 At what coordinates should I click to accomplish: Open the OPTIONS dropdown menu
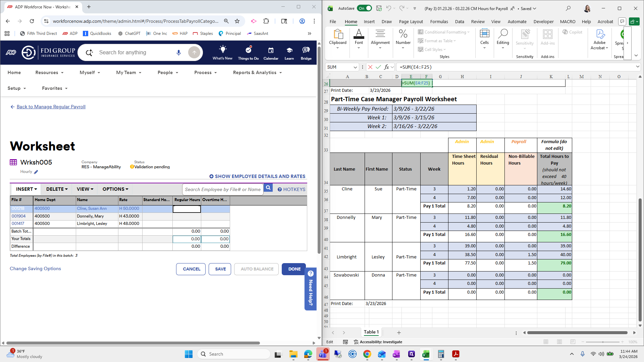point(115,189)
